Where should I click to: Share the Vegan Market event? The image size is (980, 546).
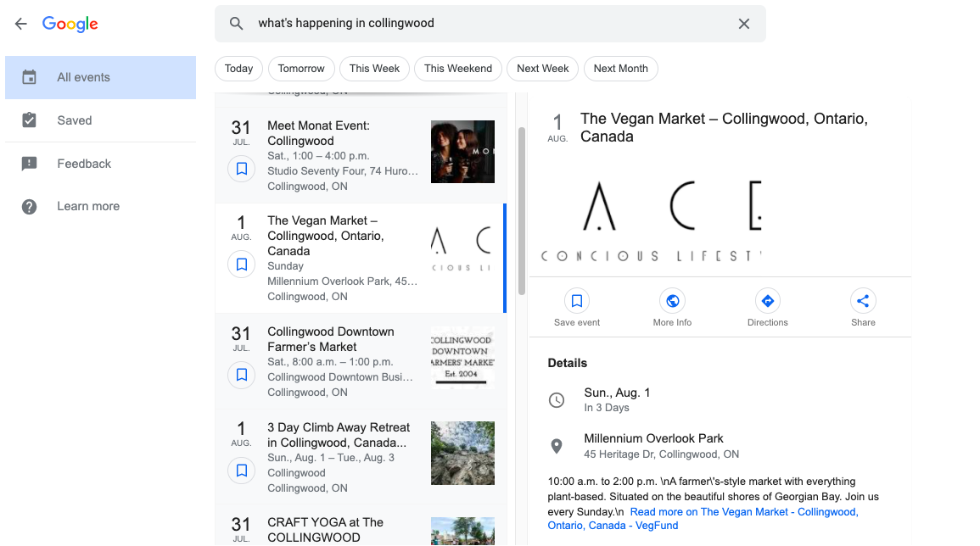[863, 301]
